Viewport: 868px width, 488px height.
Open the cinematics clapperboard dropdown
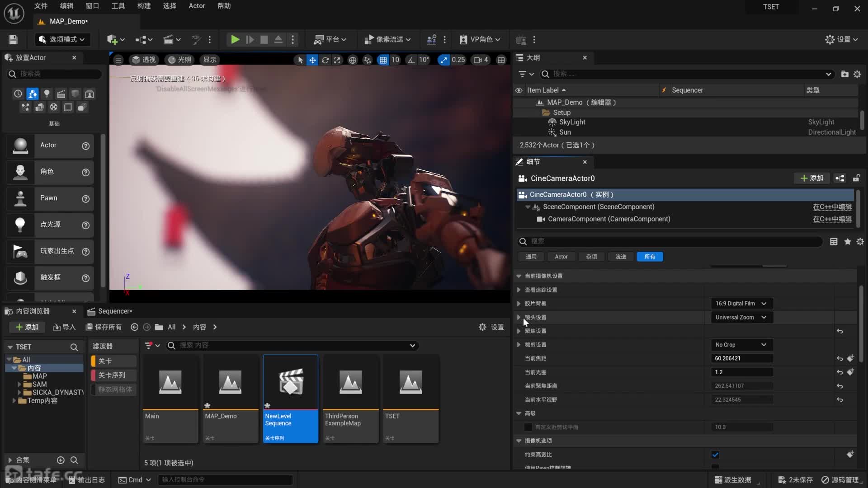(172, 40)
